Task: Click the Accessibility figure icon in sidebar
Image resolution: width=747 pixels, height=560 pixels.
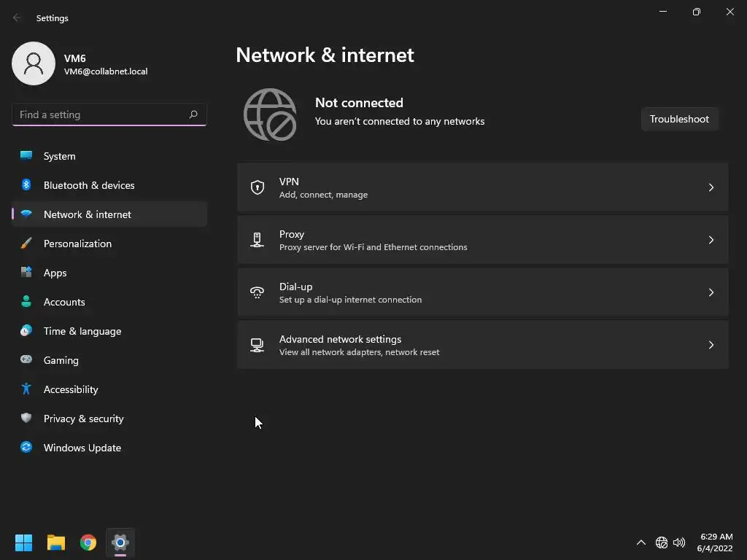Action: pyautogui.click(x=26, y=389)
